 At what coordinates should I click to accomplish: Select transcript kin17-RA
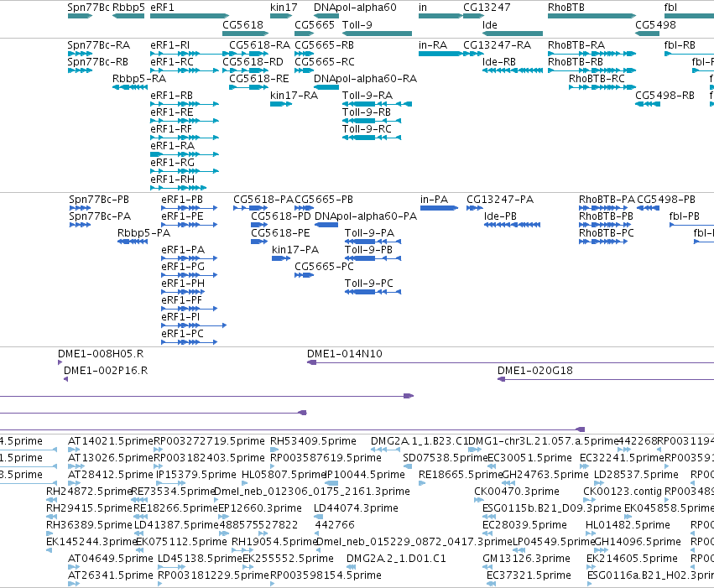294,96
